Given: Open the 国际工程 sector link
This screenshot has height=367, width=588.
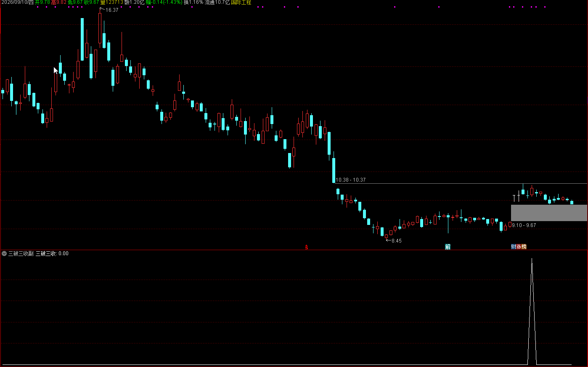Looking at the screenshot, I should pyautogui.click(x=241, y=3).
